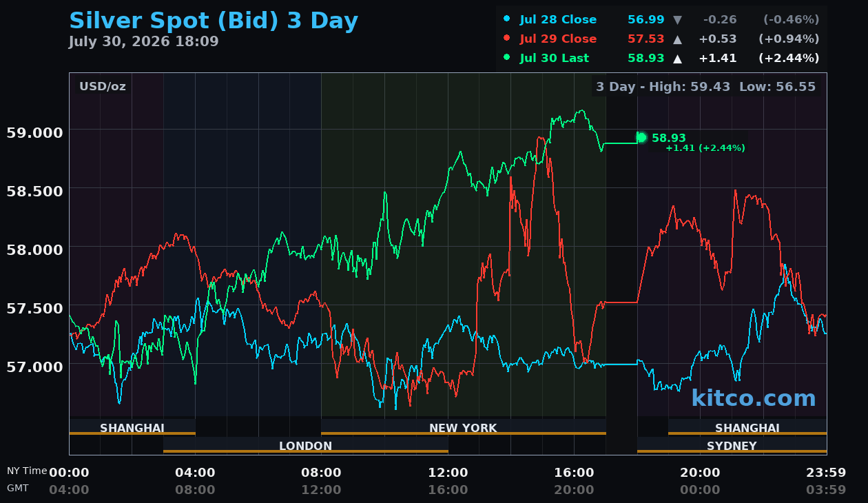
Task: Click the NEW YORK session bar
Action: [463, 427]
